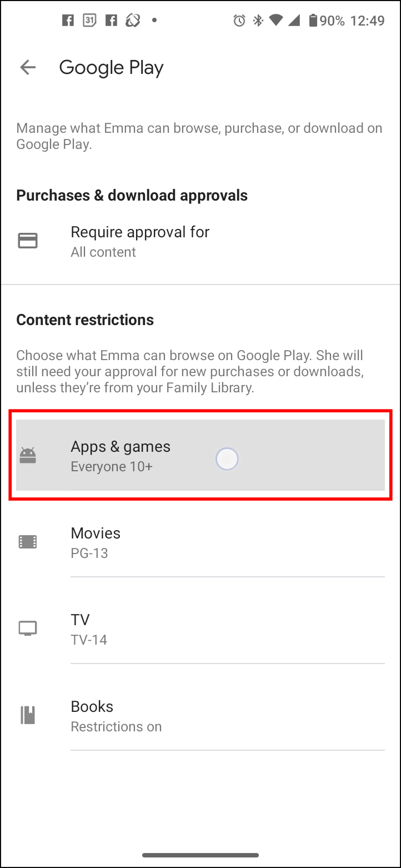Tap the film strip icon for Movies
Screen dimensions: 401x868
[28, 542]
